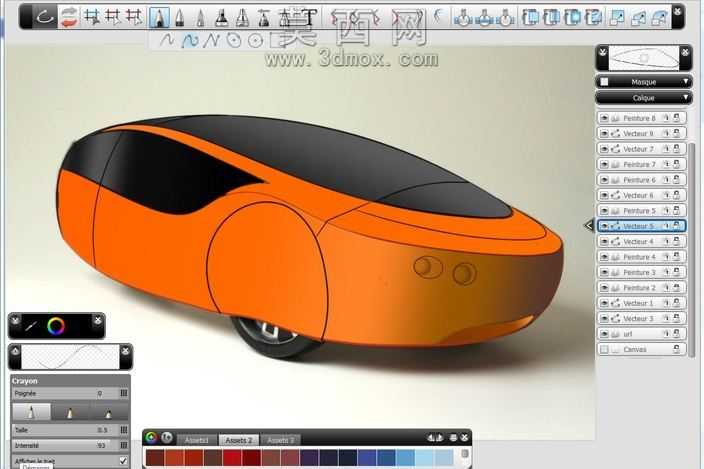Adjust the Intensité slider

pyautogui.click(x=65, y=445)
